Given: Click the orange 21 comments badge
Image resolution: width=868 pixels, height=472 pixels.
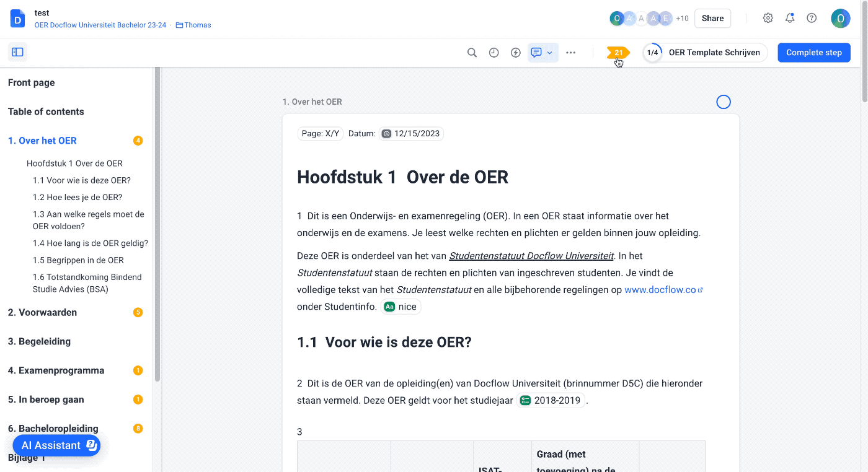Looking at the screenshot, I should click(618, 53).
